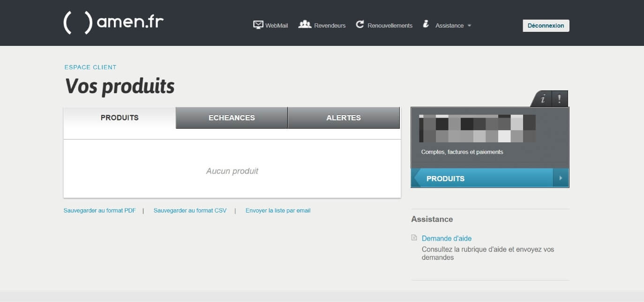Viewport: 644px width, 302px height.
Task: Select the PRODUITS tab
Action: 120,118
